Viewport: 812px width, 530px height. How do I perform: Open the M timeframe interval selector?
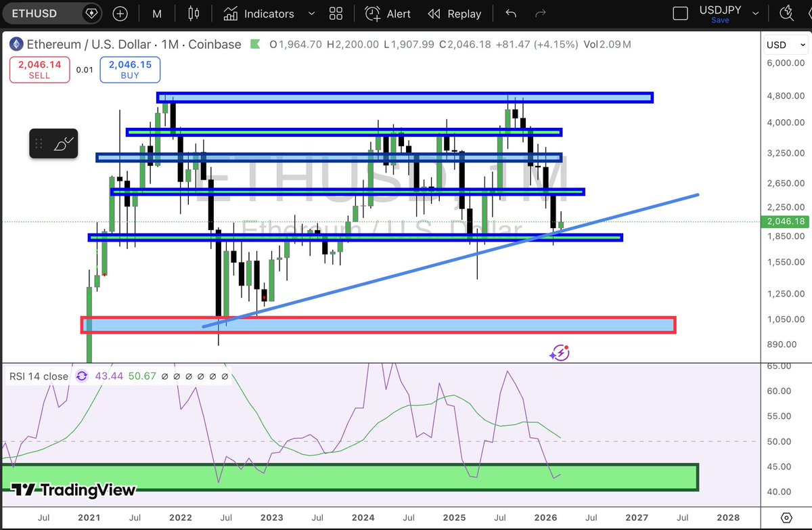coord(157,14)
